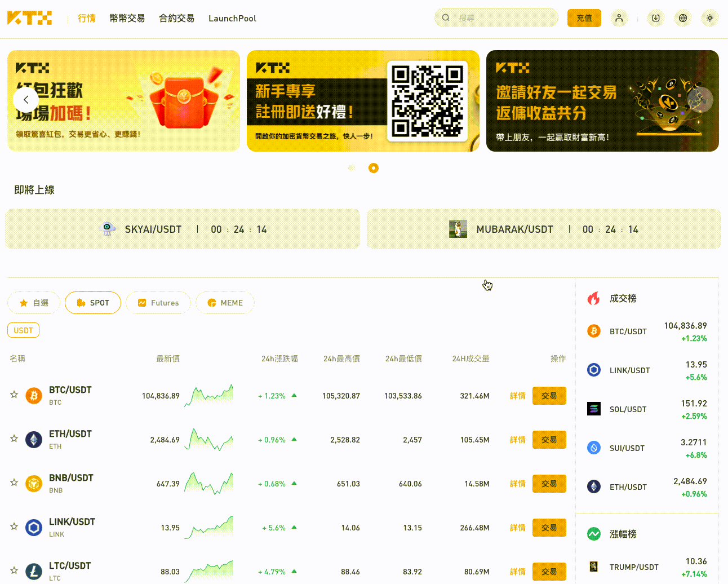Viewport: 728px width, 584px height.
Task: Open the user account icon
Action: pyautogui.click(x=619, y=18)
